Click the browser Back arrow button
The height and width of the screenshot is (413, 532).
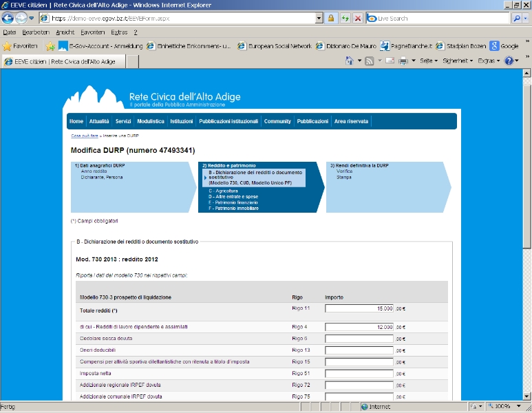9,18
